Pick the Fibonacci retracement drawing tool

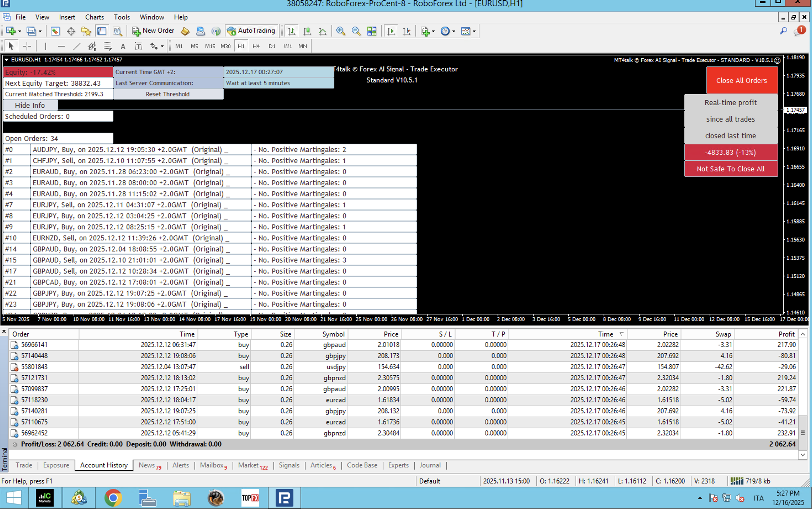tap(107, 46)
